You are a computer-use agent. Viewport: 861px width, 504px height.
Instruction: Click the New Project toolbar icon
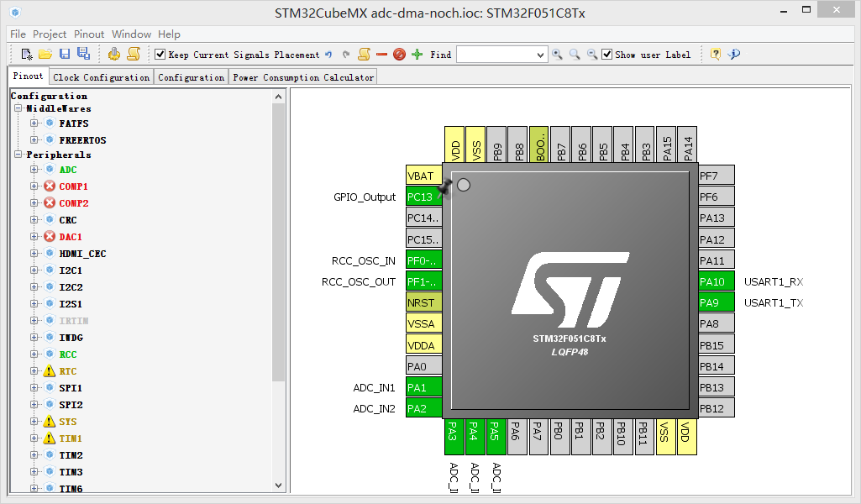coord(26,54)
